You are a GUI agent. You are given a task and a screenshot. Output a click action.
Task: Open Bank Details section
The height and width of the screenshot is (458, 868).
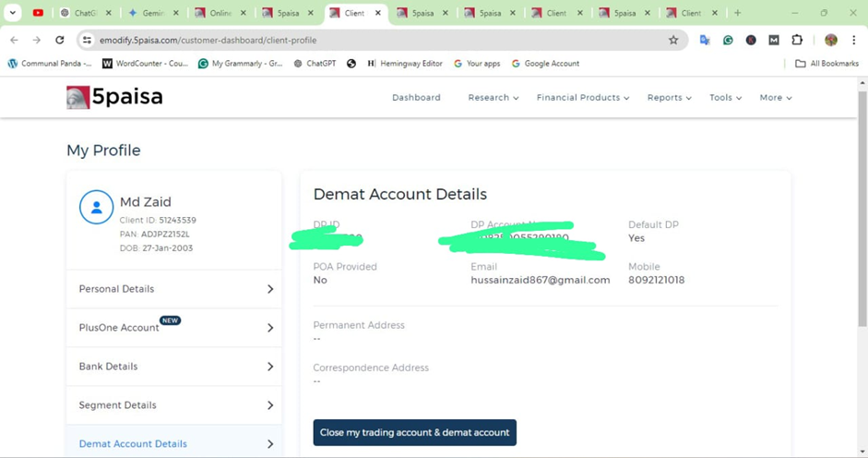point(173,367)
